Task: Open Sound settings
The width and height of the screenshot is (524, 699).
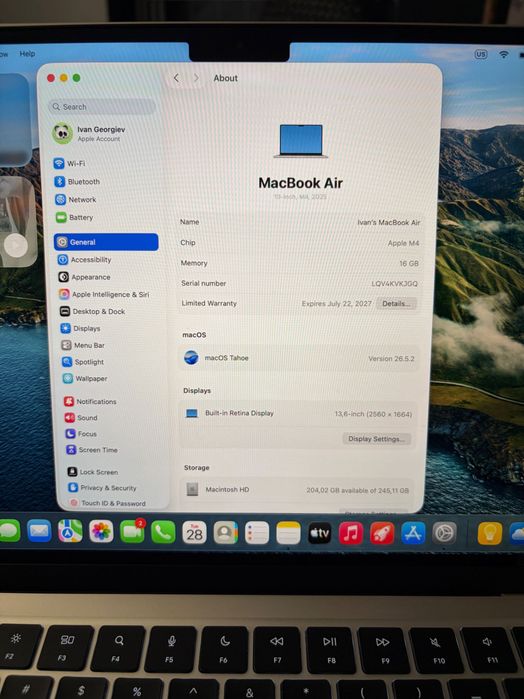Action: point(81,418)
